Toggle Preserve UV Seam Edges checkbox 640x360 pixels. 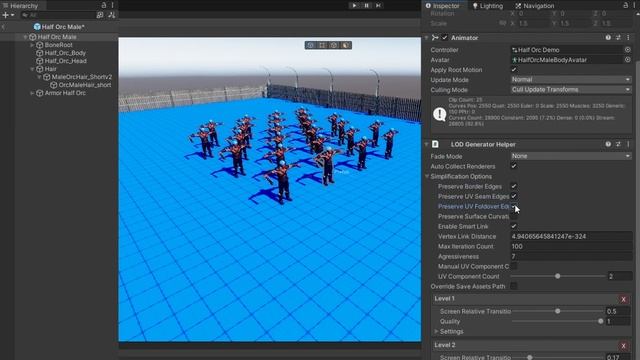(514, 196)
